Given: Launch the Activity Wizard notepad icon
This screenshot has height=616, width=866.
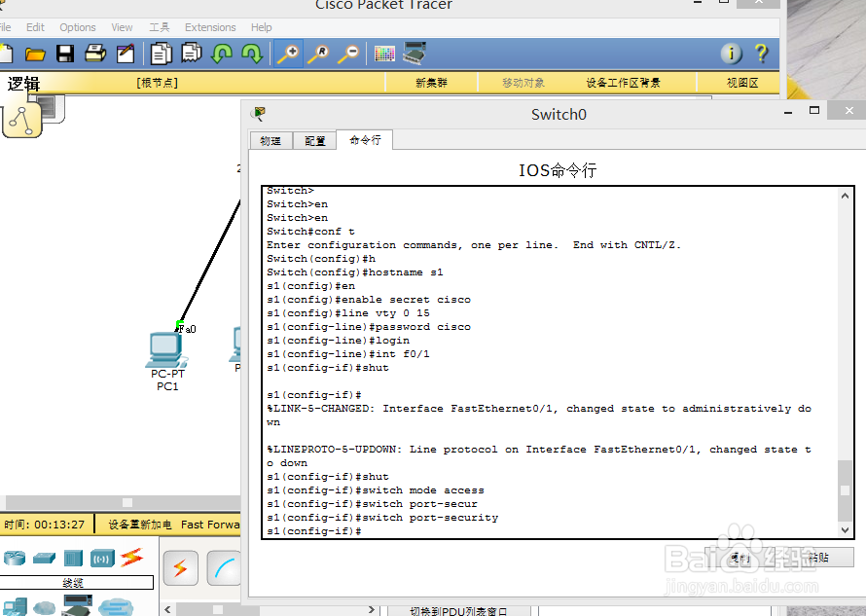Looking at the screenshot, I should click(x=126, y=54).
